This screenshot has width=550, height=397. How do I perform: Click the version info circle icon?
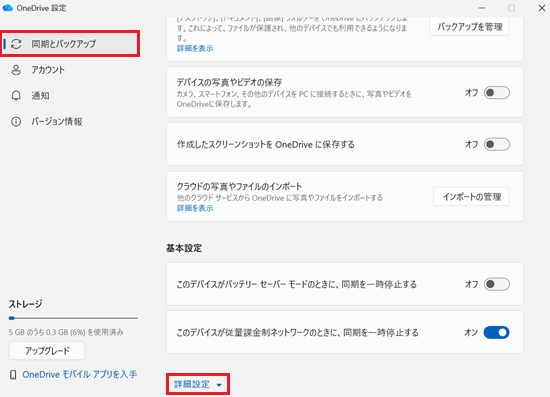pos(16,122)
